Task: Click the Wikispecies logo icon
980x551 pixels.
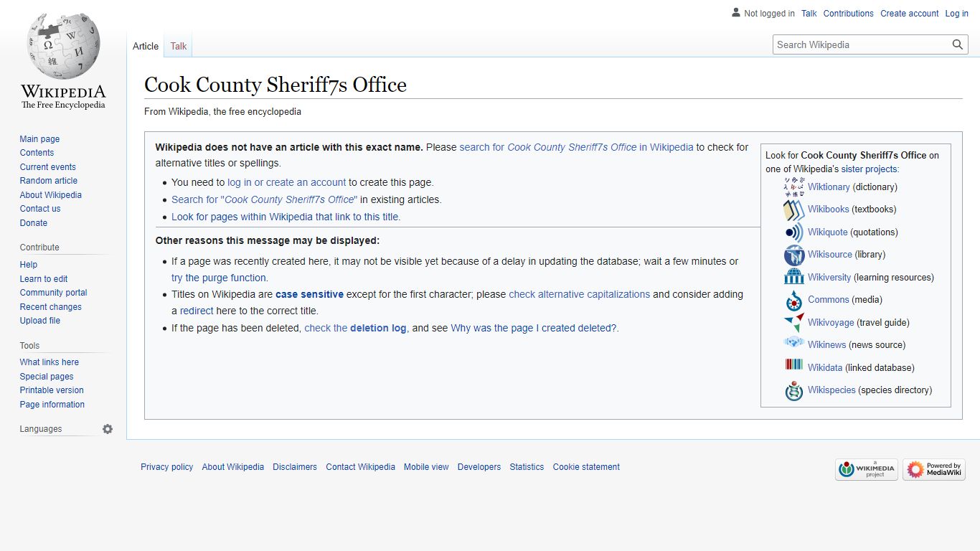Action: point(794,390)
